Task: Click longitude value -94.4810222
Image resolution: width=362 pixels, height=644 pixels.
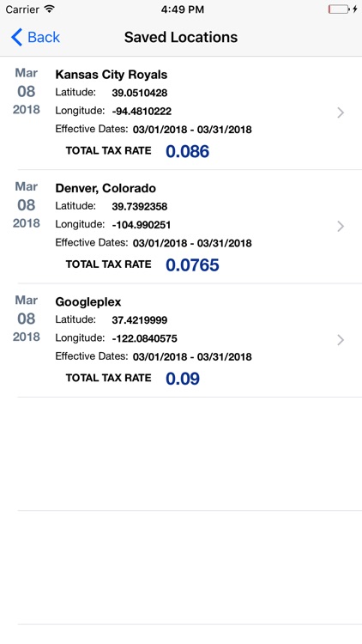Action: [142, 112]
